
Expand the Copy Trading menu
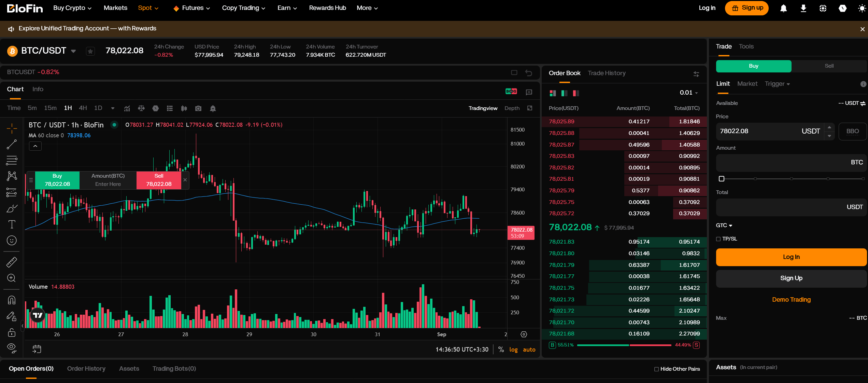243,8
